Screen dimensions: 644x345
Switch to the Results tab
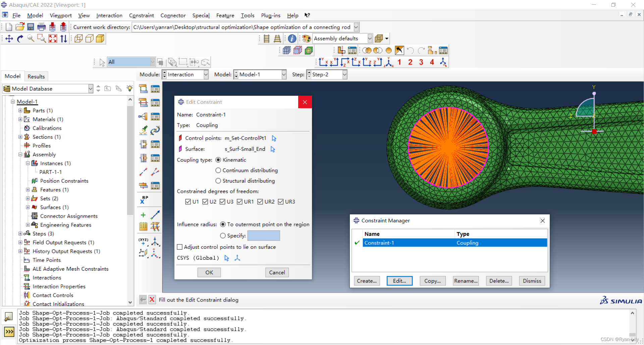[x=36, y=77]
